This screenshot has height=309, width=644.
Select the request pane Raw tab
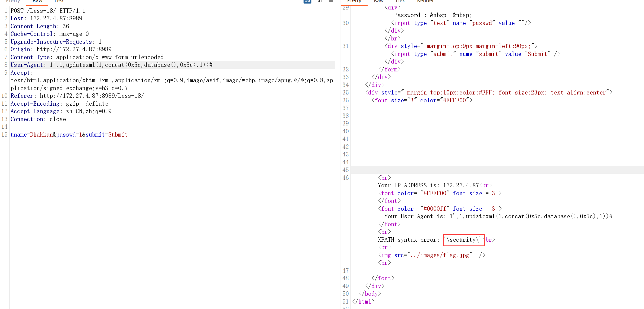click(x=37, y=1)
